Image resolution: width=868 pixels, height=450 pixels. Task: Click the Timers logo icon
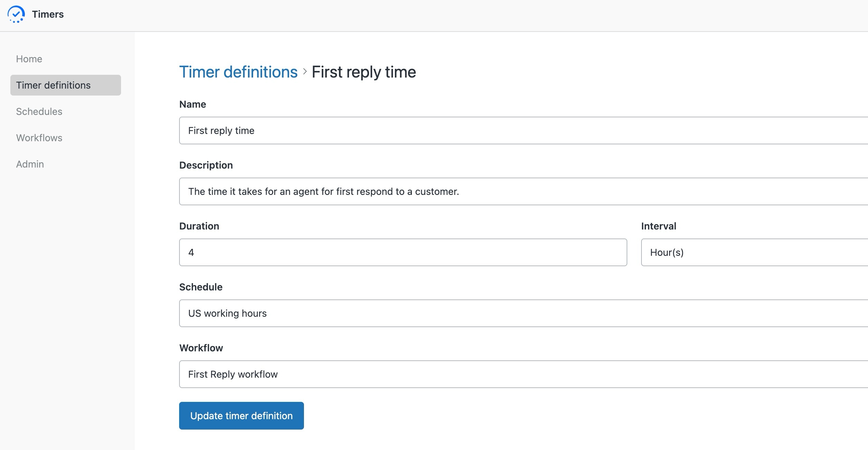[16, 14]
